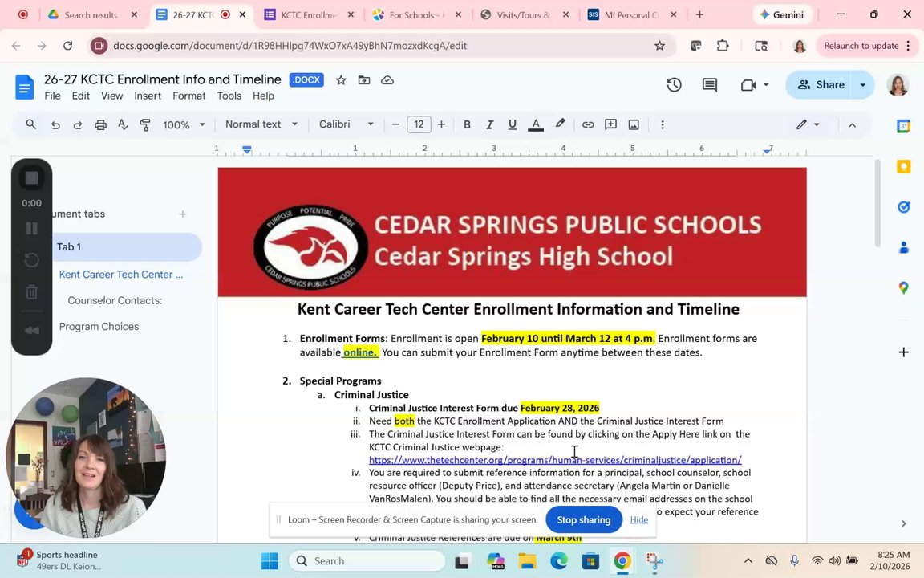The image size is (924, 578).
Task: Collapse the toolbar with the up chevron
Action: pos(852,125)
